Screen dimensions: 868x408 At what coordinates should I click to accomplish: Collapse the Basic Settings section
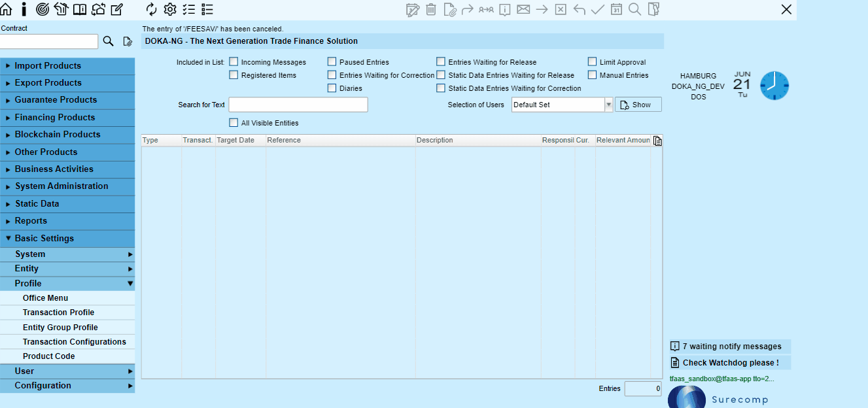click(67, 239)
